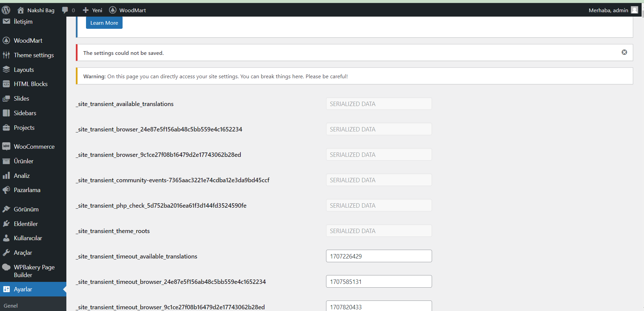Click the Ürünler archive icon
The image size is (644, 311).
pyautogui.click(x=6, y=161)
